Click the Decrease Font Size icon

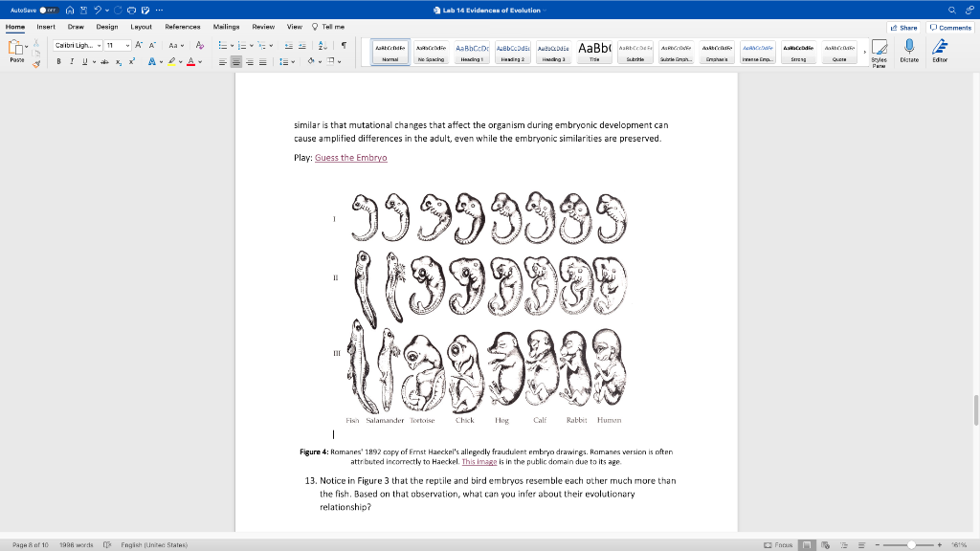point(152,45)
